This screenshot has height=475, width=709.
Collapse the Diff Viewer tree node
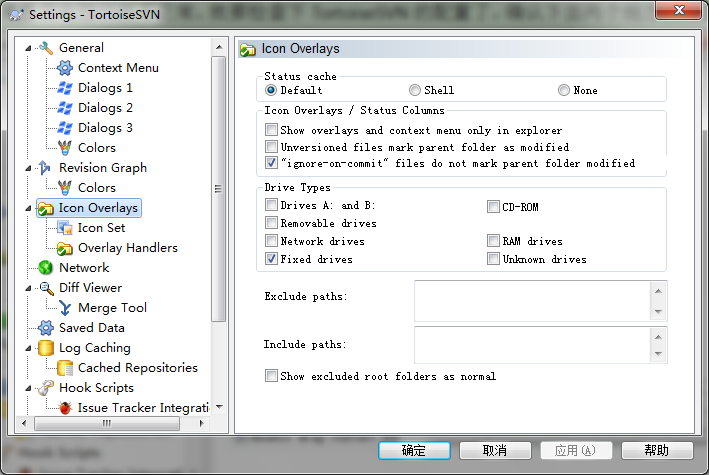pyautogui.click(x=28, y=288)
